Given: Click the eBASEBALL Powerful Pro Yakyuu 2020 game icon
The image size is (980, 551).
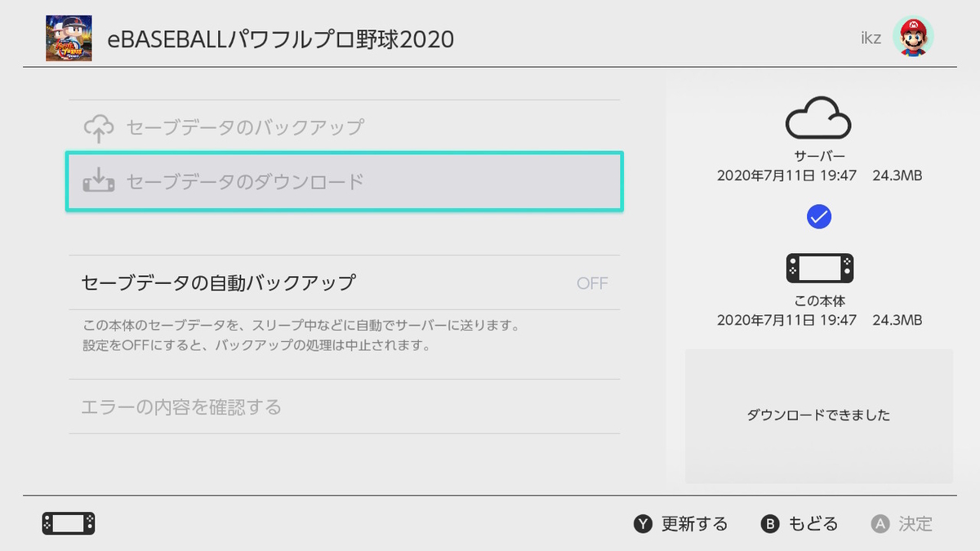Looking at the screenshot, I should click(x=69, y=37).
